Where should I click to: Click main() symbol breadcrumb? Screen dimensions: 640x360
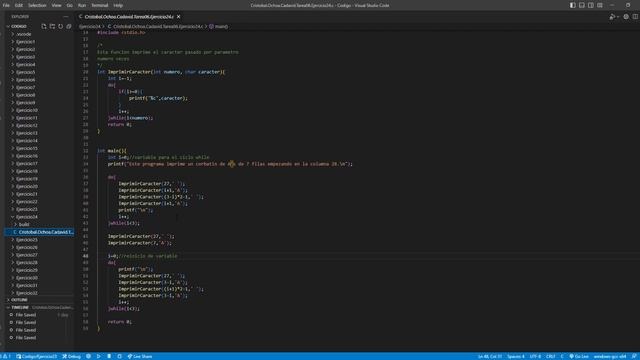(221, 27)
